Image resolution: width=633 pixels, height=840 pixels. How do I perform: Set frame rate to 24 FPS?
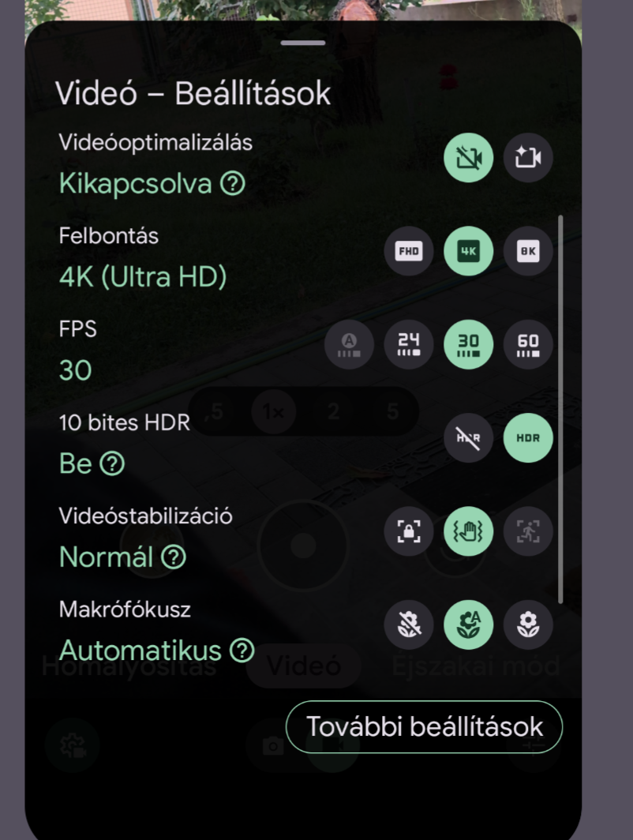coord(409,344)
